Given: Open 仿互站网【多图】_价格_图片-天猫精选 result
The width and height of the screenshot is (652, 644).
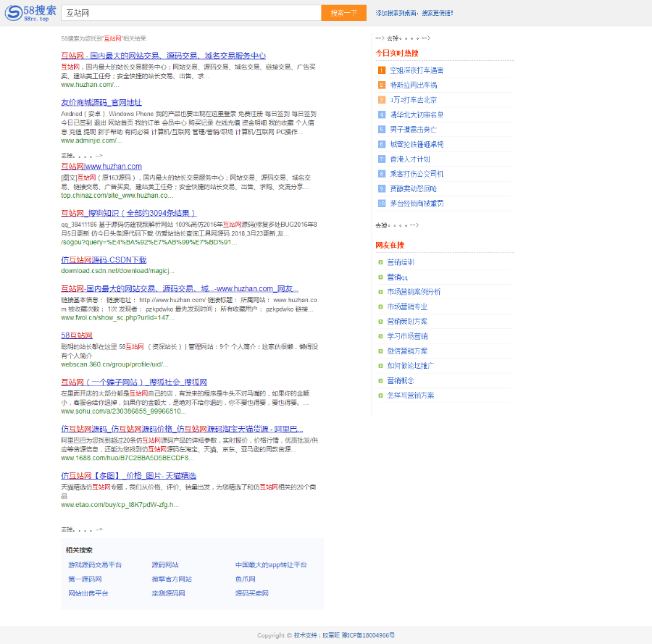Looking at the screenshot, I should 128,476.
